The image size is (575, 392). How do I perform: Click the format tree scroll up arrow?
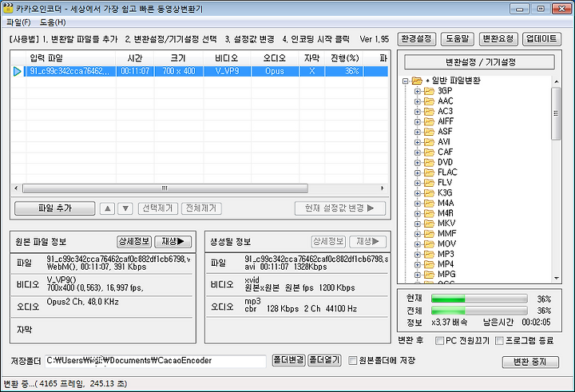(557, 81)
